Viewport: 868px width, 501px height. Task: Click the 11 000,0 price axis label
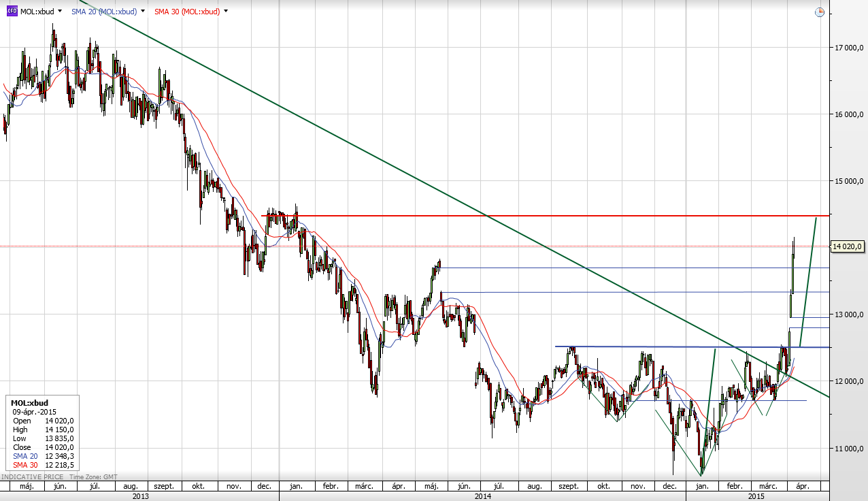tap(849, 448)
